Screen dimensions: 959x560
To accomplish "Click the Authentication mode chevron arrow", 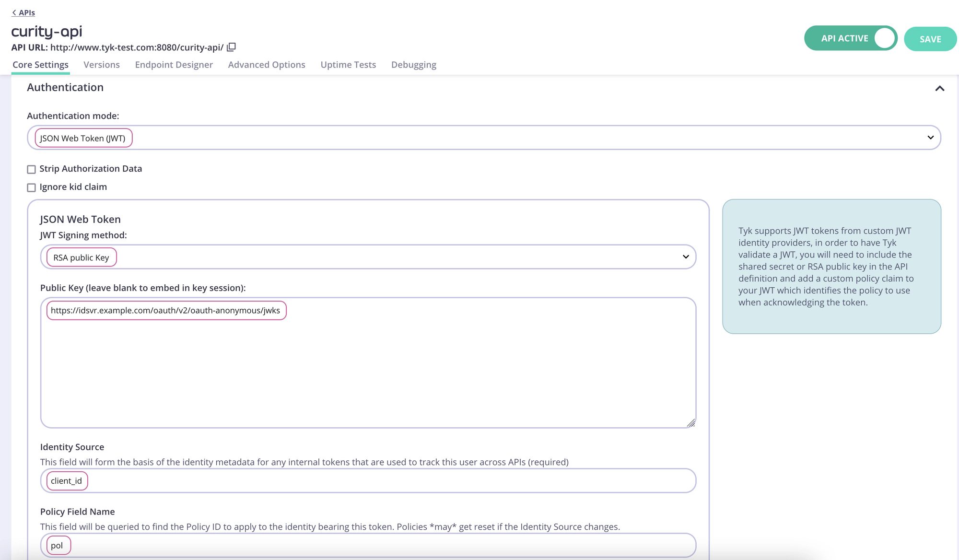I will [931, 138].
